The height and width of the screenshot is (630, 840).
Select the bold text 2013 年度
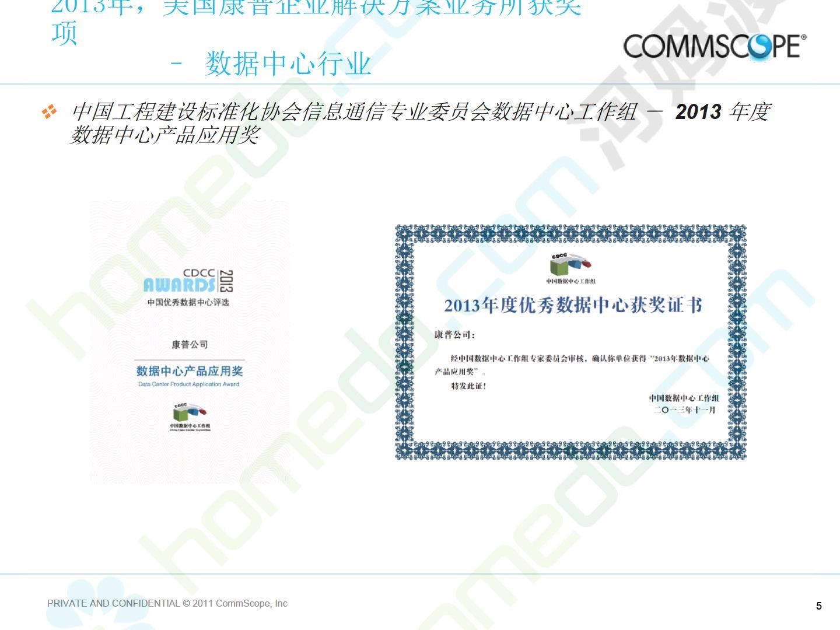point(723,111)
